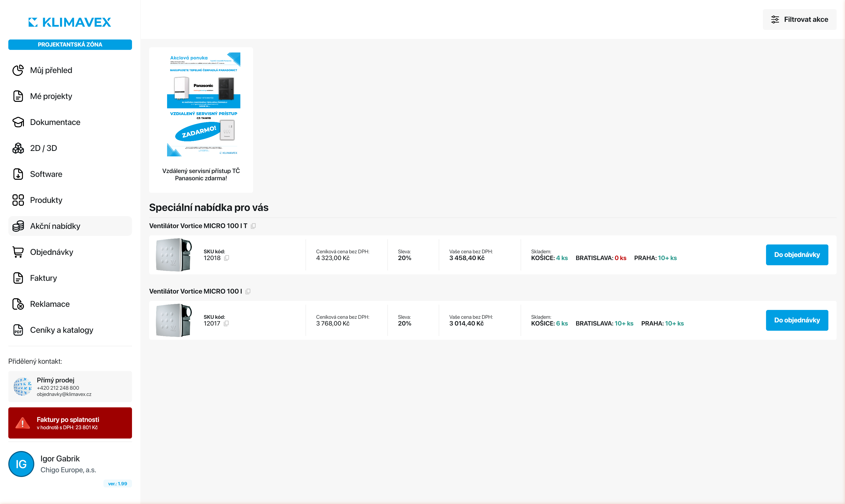The height and width of the screenshot is (504, 845).
Task: Click the PDF icon for Ceníky a katalogy
Action: pyautogui.click(x=18, y=330)
